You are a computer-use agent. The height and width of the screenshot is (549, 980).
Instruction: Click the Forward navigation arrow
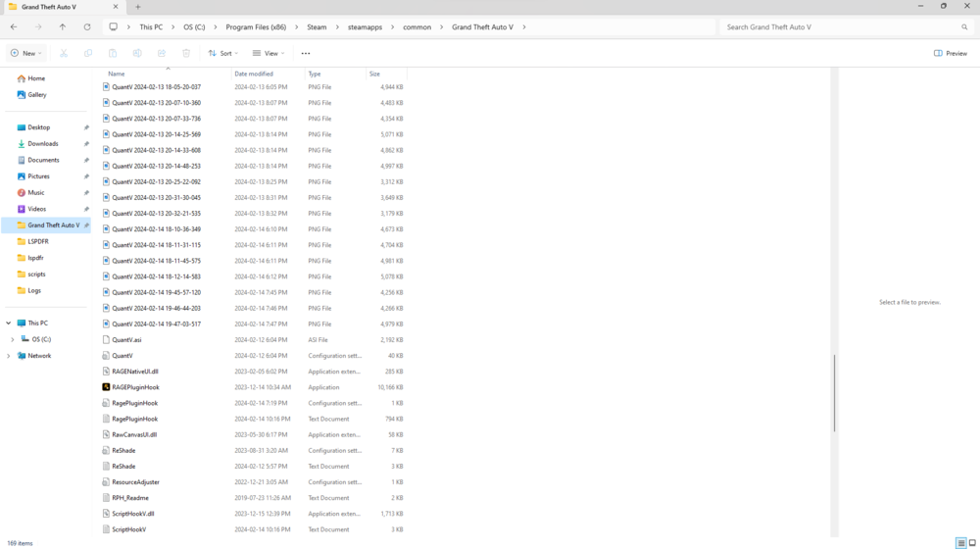38,26
